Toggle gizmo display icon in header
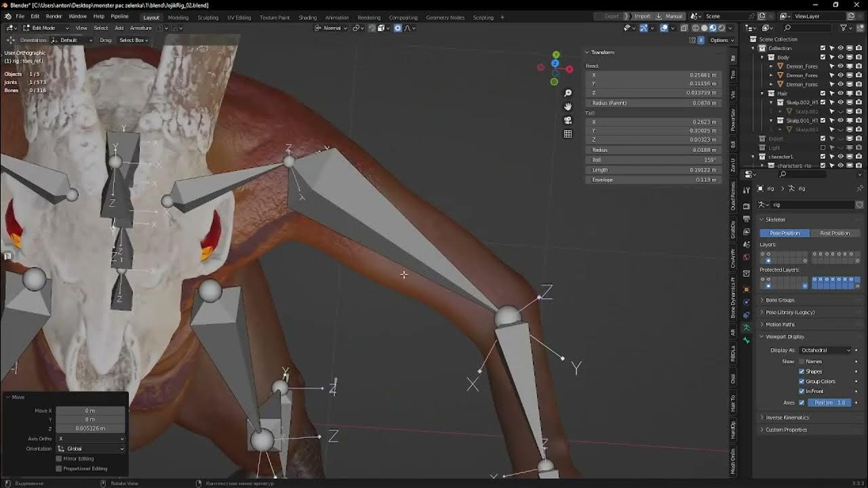The height and width of the screenshot is (488, 868). [x=644, y=28]
